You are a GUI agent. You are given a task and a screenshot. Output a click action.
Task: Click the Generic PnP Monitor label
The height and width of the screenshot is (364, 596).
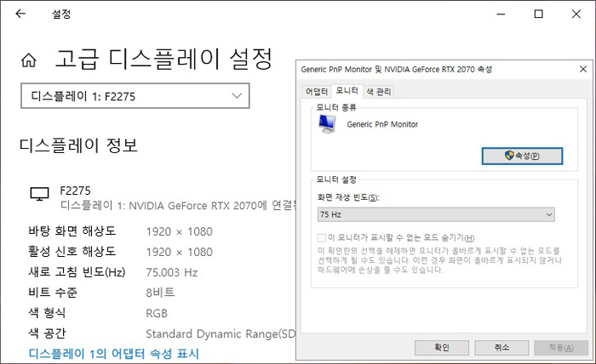coord(382,124)
